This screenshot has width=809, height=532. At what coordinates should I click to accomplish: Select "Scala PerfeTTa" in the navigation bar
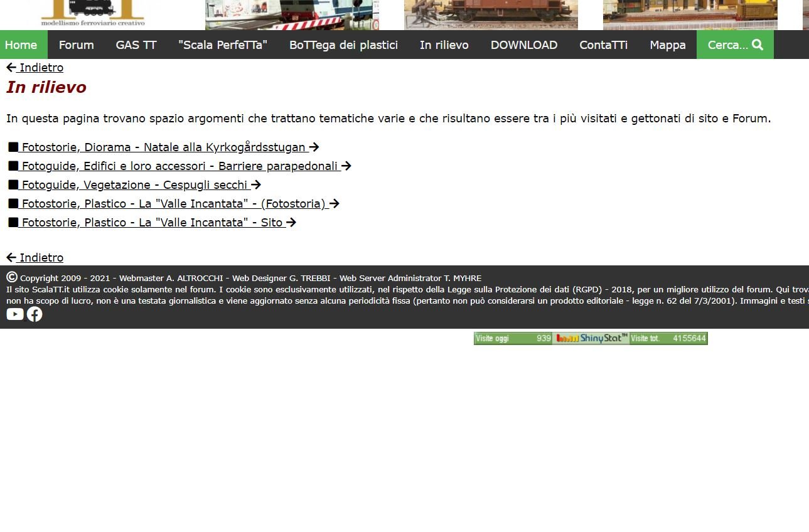[222, 45]
